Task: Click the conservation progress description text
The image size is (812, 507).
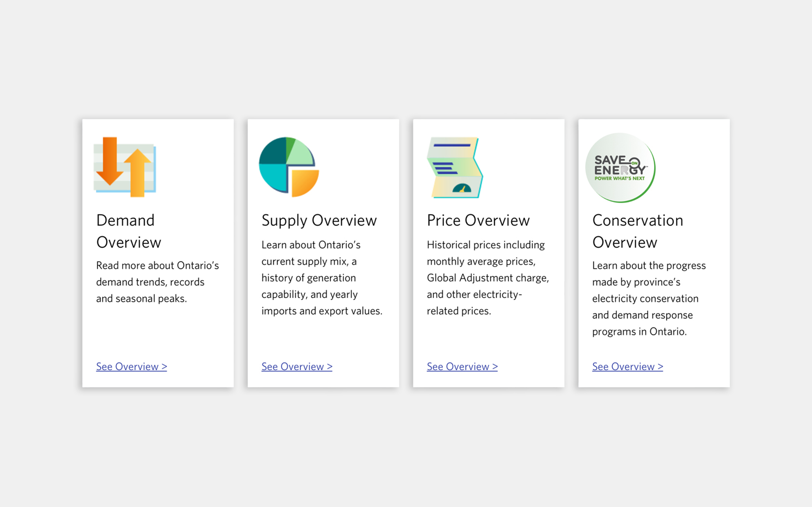Action: [x=649, y=298]
